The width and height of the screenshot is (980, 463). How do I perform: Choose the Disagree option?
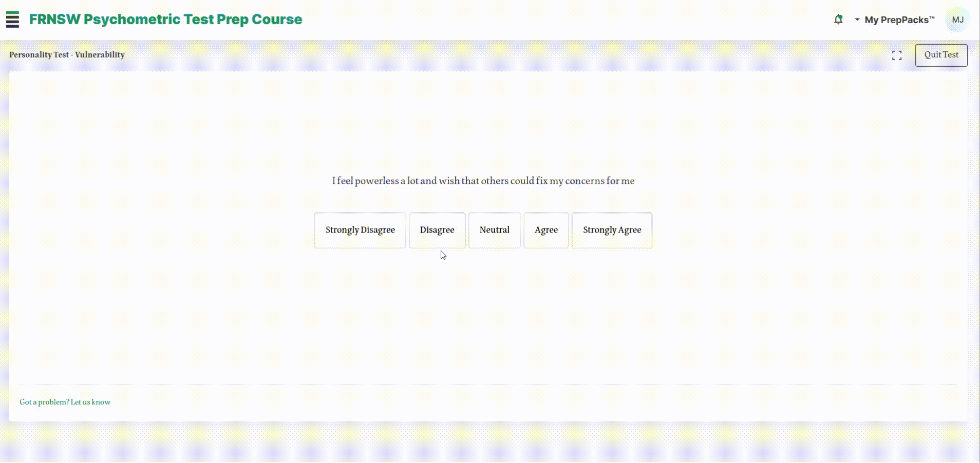(437, 230)
